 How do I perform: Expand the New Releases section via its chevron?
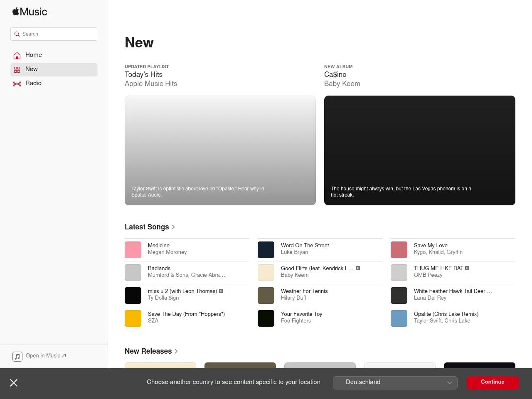click(176, 351)
